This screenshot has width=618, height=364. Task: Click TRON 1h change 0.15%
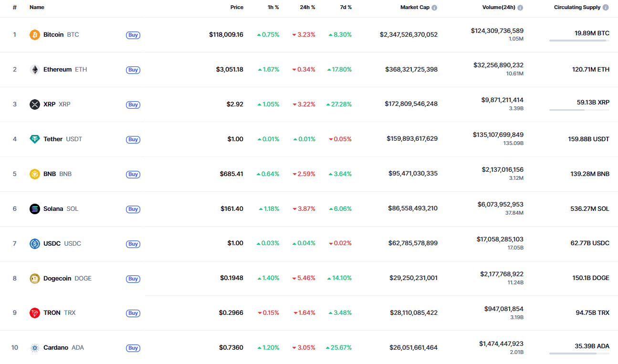(x=269, y=313)
